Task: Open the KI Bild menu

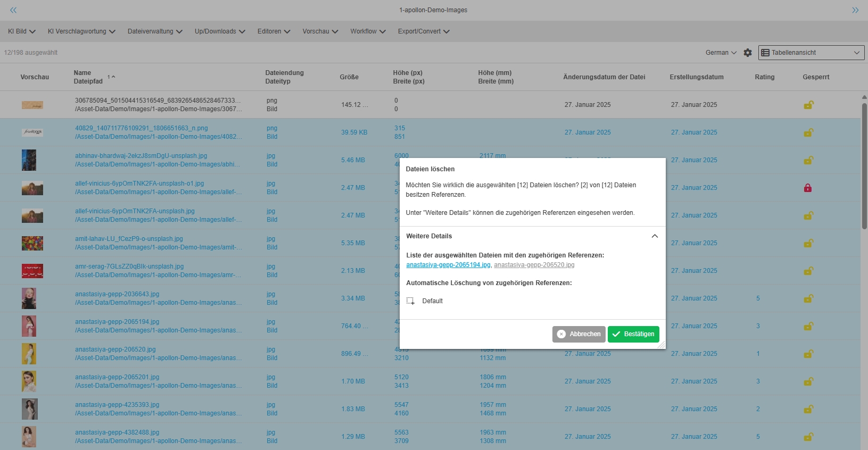Action: [x=21, y=31]
